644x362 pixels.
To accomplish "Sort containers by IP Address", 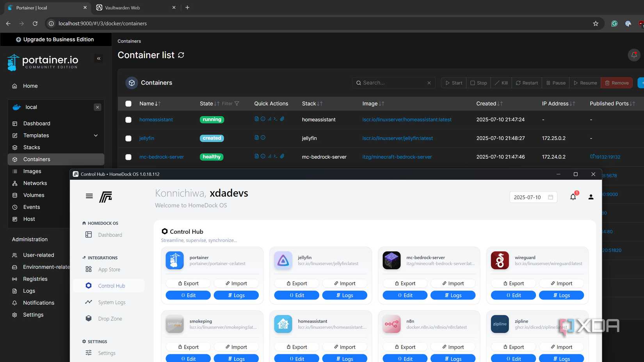I will (x=559, y=103).
